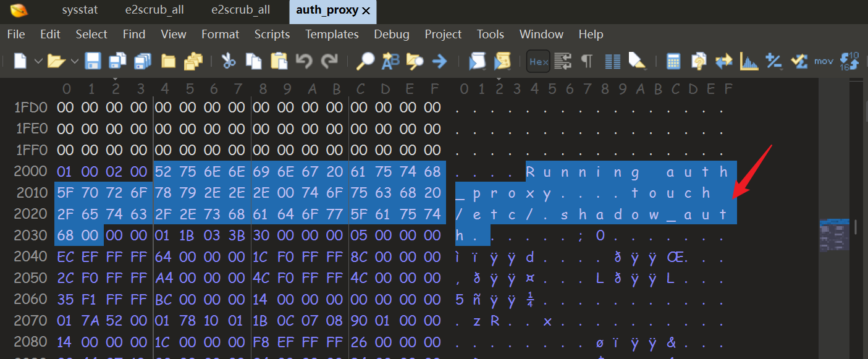This screenshot has height=359, width=868.
Task: Open the Histogram chart tool
Action: tap(749, 61)
